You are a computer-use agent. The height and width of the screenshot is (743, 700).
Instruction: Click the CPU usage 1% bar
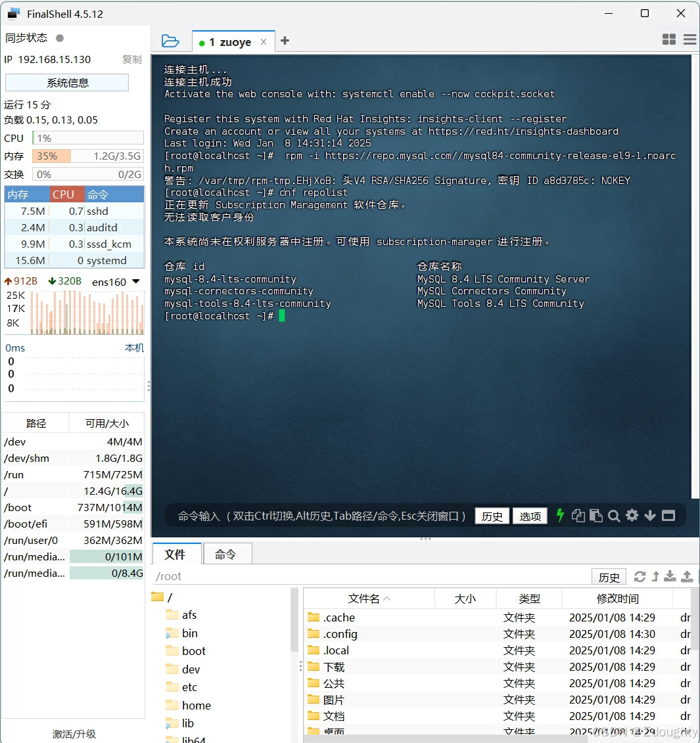pyautogui.click(x=87, y=138)
